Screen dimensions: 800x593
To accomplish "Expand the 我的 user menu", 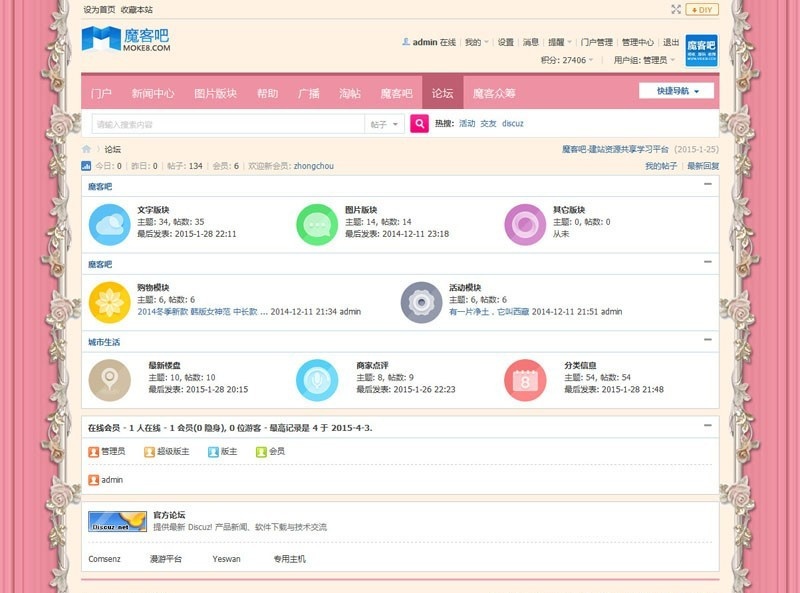I will click(476, 43).
